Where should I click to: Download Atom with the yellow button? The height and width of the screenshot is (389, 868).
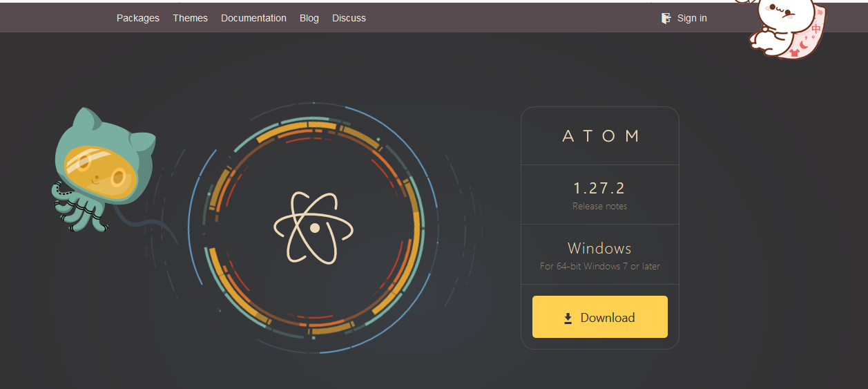[x=600, y=317]
